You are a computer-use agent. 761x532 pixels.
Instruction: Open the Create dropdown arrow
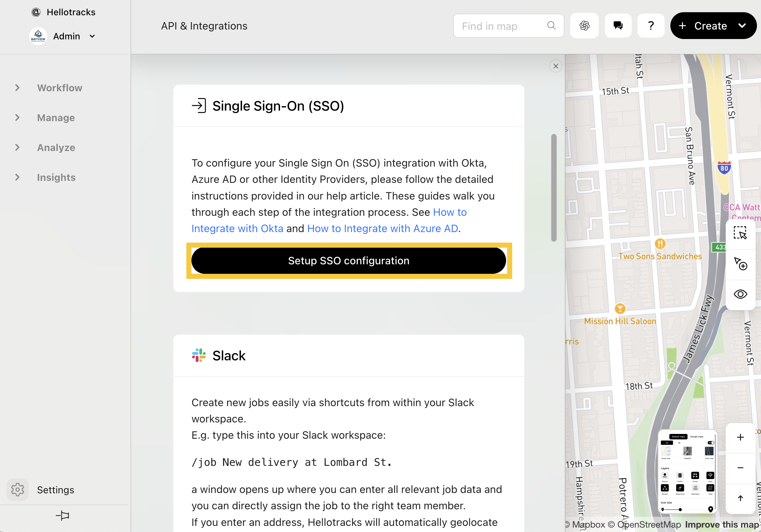[x=742, y=26]
